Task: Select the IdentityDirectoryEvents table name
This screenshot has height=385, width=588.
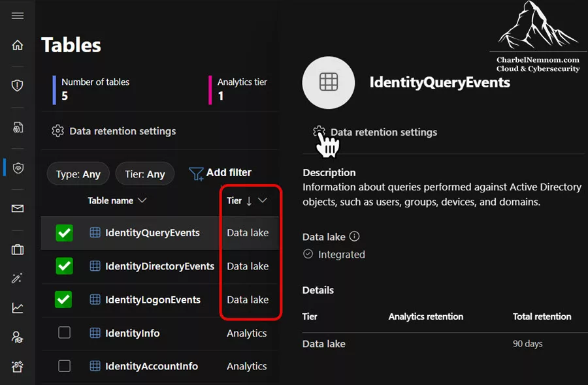Action: click(160, 266)
